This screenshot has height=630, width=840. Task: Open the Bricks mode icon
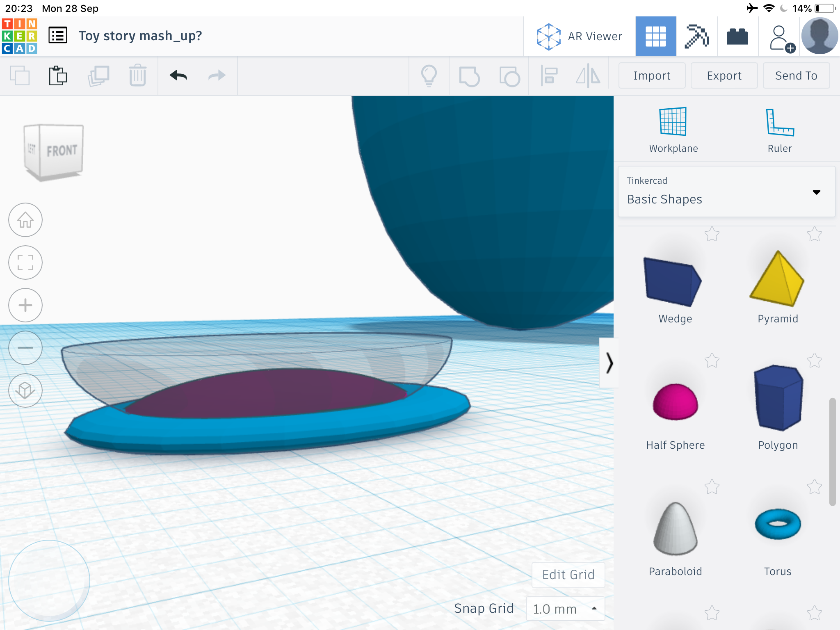tap(737, 36)
